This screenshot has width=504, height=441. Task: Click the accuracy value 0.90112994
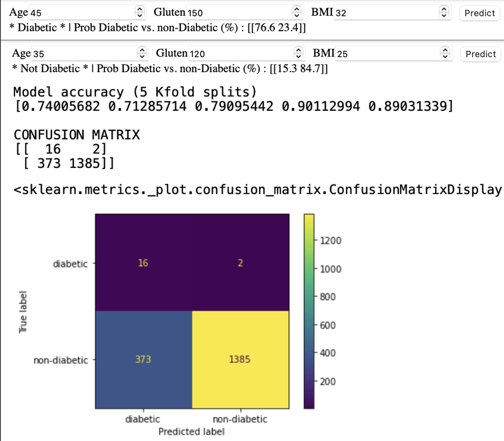coord(321,107)
